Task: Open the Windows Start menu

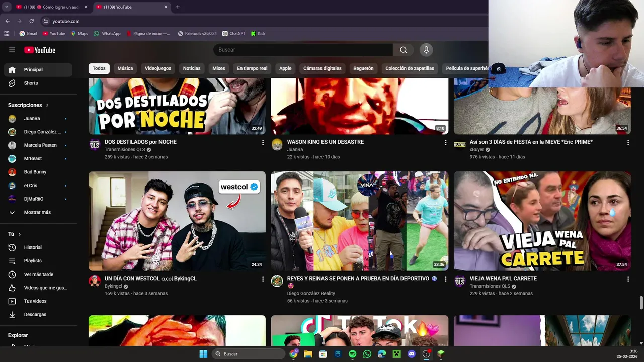Action: point(203,354)
